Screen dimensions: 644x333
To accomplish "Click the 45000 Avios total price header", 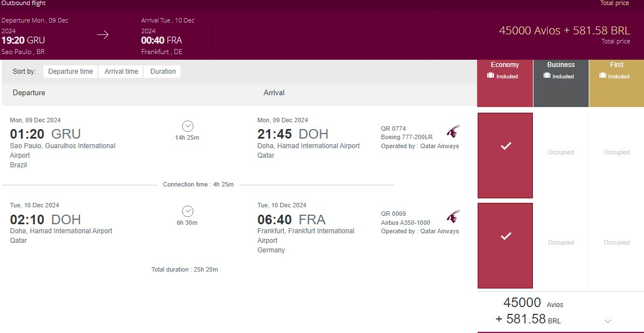I will click(x=564, y=30).
